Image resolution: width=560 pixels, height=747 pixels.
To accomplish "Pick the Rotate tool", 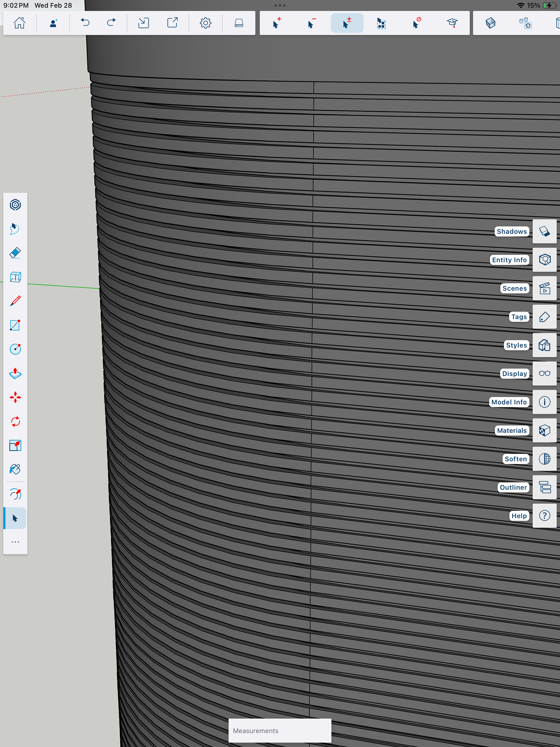I will coord(15,421).
